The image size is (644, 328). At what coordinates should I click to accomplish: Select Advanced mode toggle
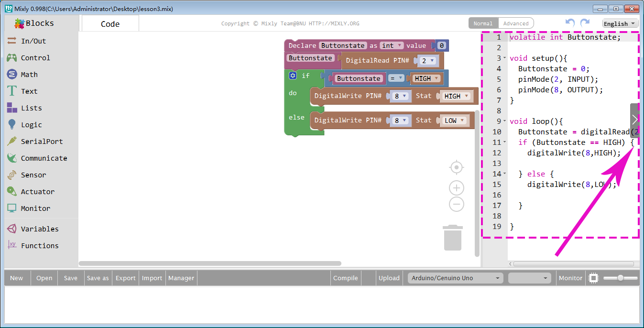(516, 23)
